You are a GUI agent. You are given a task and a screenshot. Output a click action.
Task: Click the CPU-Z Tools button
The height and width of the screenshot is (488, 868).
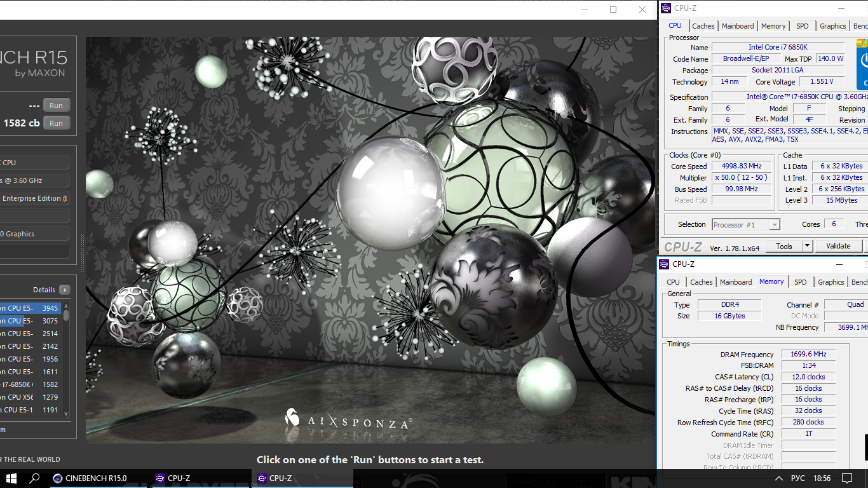click(x=784, y=246)
